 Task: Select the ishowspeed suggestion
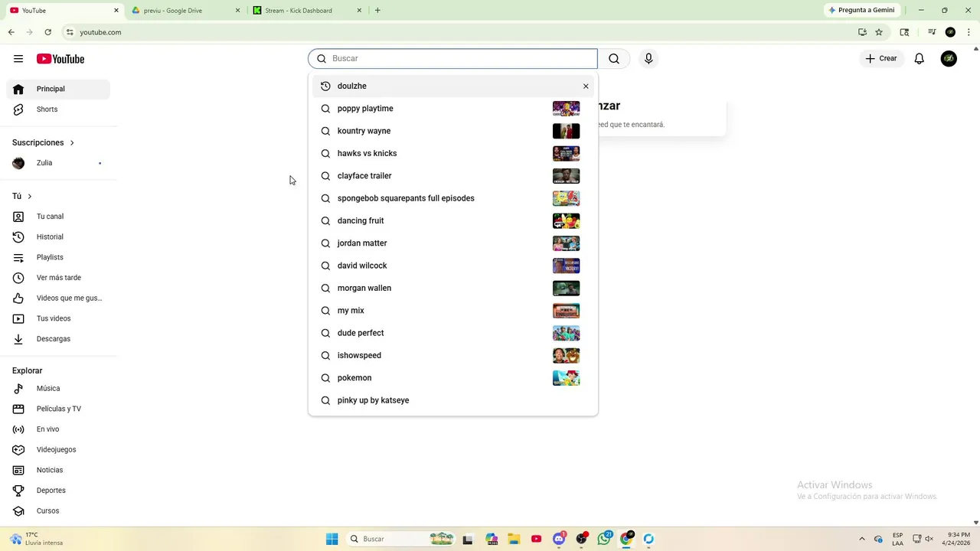[x=452, y=355]
